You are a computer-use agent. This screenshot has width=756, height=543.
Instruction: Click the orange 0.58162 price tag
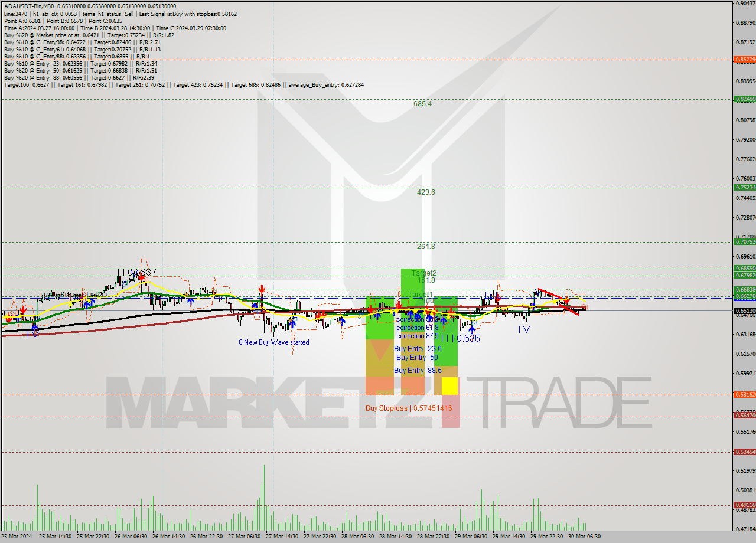[744, 394]
